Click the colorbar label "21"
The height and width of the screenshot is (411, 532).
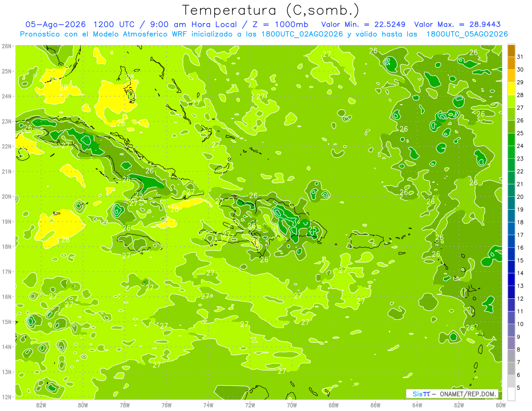coord(520,184)
